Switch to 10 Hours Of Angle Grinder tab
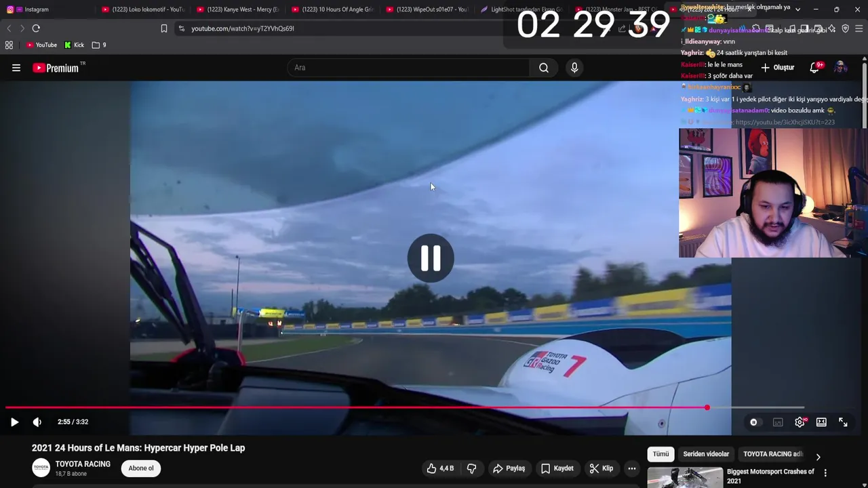This screenshot has height=488, width=868. point(332,9)
